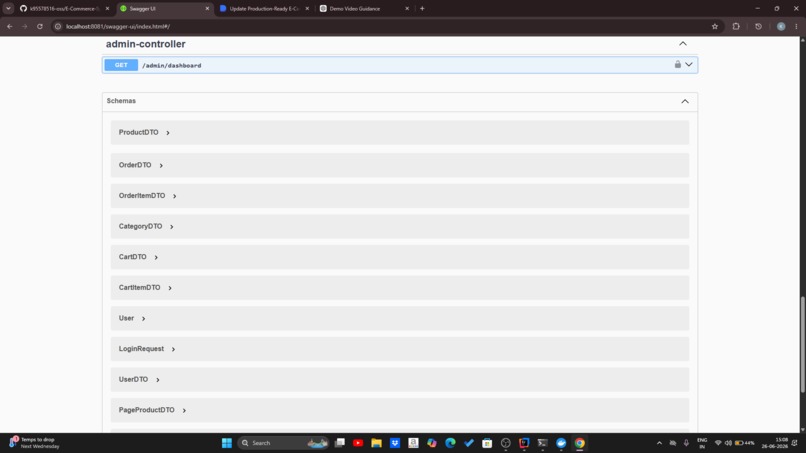This screenshot has height=453, width=806.
Task: Open Task View on the taskbar
Action: (x=340, y=443)
